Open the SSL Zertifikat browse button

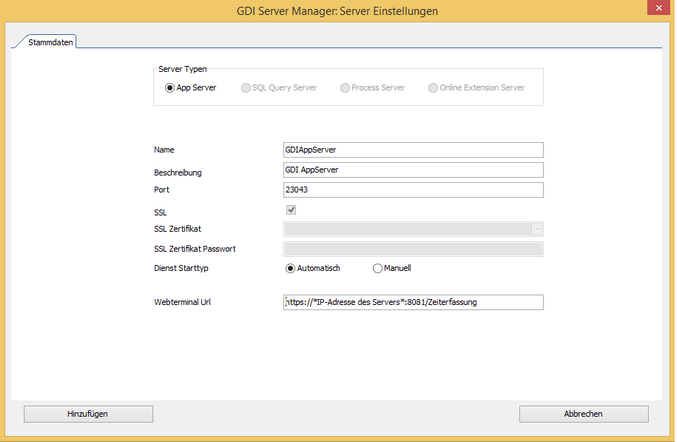coord(537,229)
